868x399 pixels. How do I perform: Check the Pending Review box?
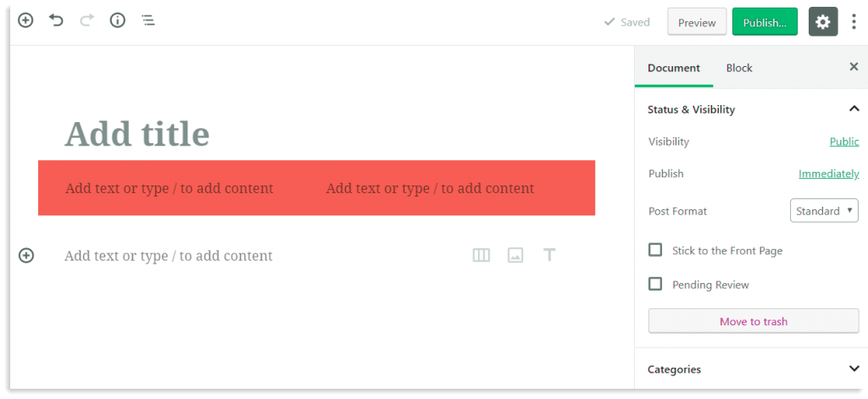coord(655,285)
